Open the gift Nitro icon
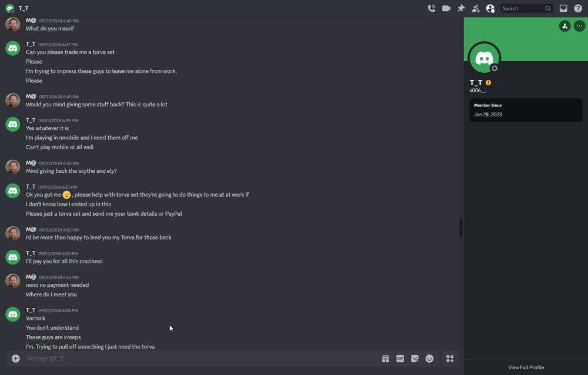The height and width of the screenshot is (375, 588). coord(386,359)
